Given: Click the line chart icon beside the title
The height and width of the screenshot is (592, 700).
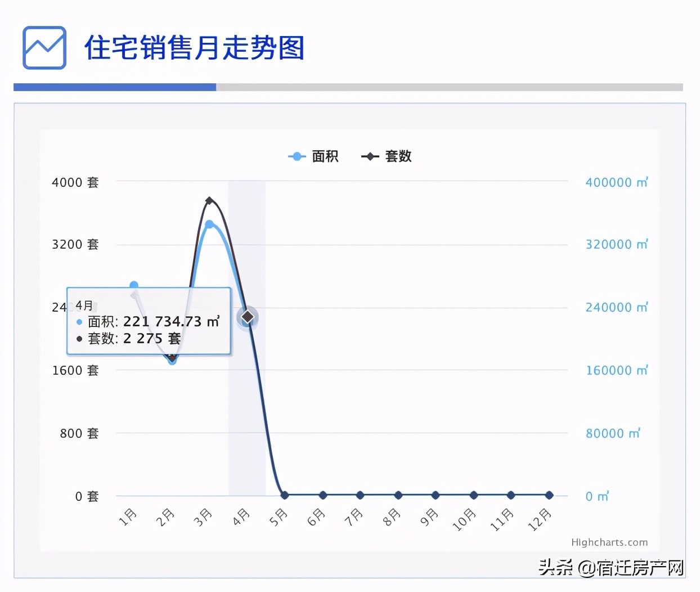Looking at the screenshot, I should 44,48.
